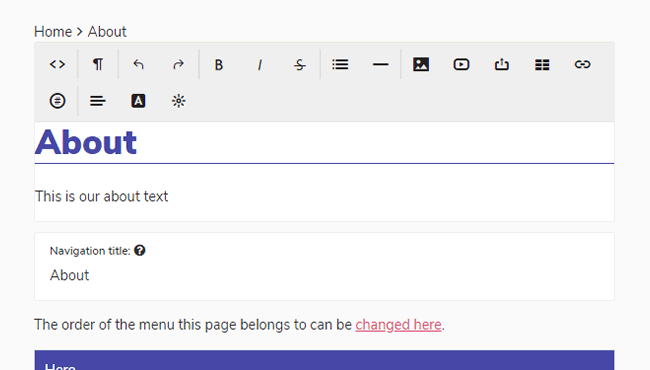Toggle italic formatting
Viewport: 650px width, 370px height.
[260, 64]
